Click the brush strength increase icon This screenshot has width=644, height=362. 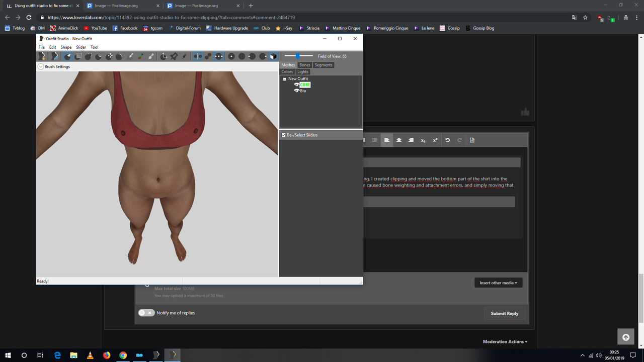point(263,56)
